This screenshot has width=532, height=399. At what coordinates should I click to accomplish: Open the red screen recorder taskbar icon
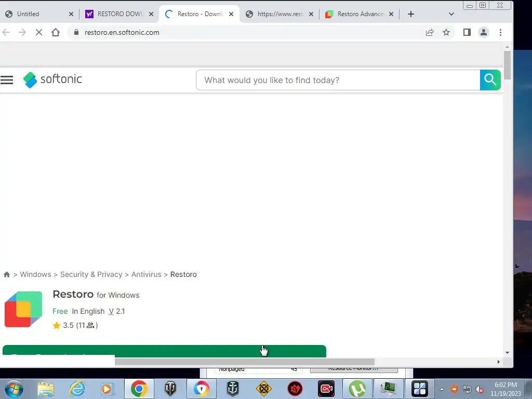(326, 389)
